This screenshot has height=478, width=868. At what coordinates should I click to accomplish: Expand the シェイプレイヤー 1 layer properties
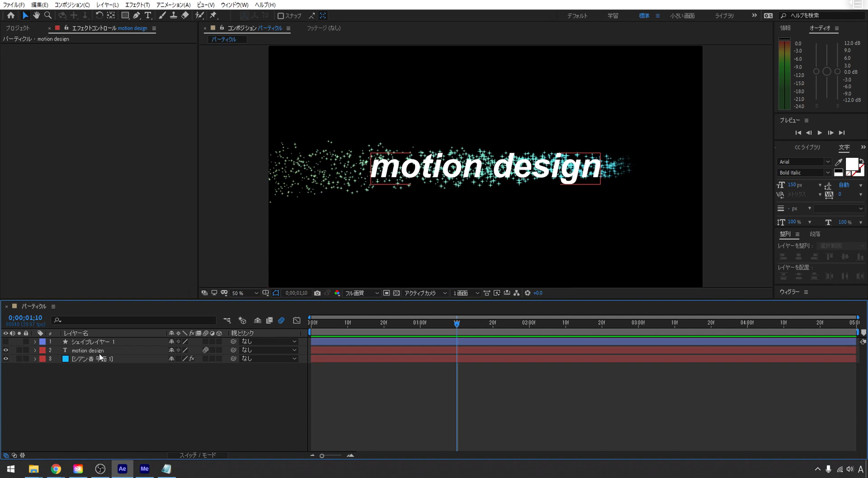click(x=35, y=342)
